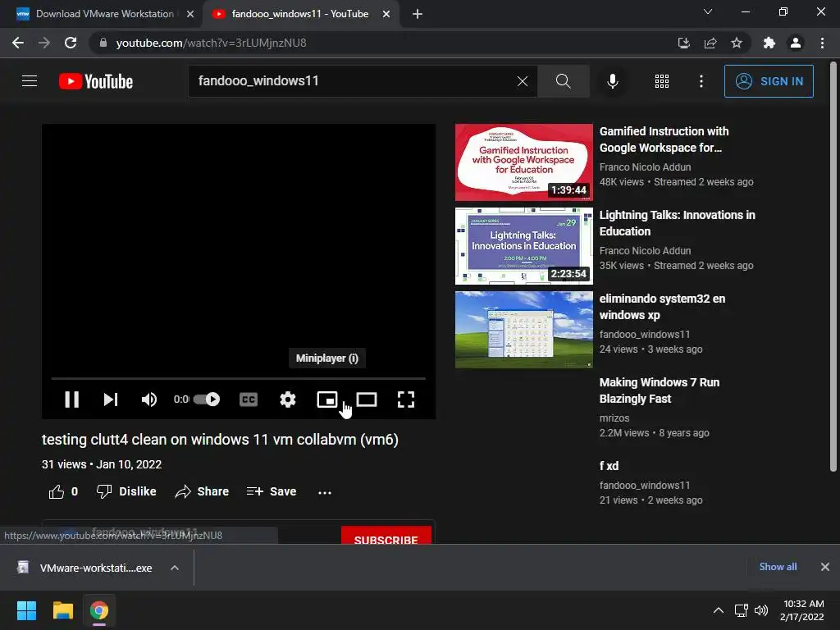840x630 pixels.
Task: Share this page icon in address bar
Action: (x=710, y=43)
